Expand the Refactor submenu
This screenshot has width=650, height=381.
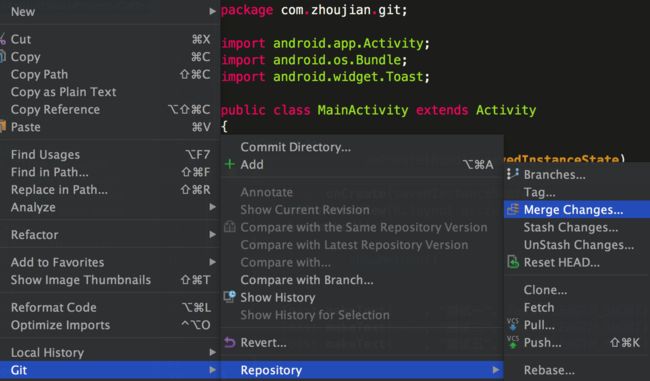110,234
